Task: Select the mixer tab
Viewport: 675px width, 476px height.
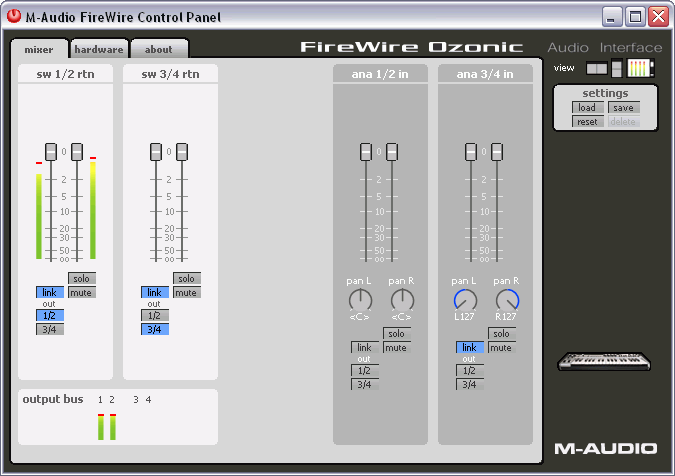Action: 39,49
